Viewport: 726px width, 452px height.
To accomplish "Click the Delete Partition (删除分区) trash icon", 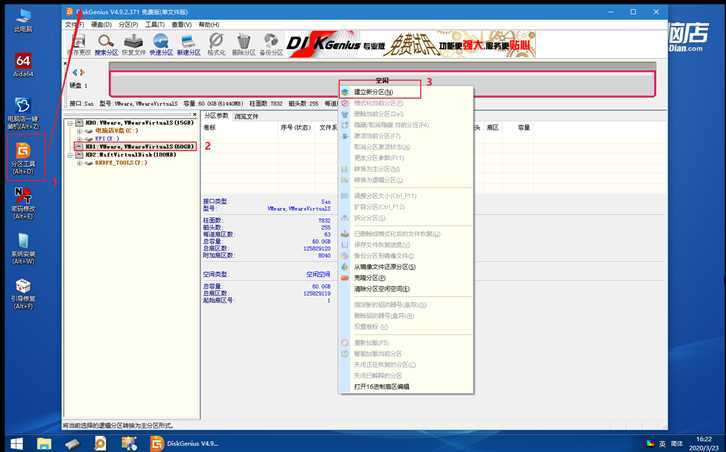I will [244, 44].
